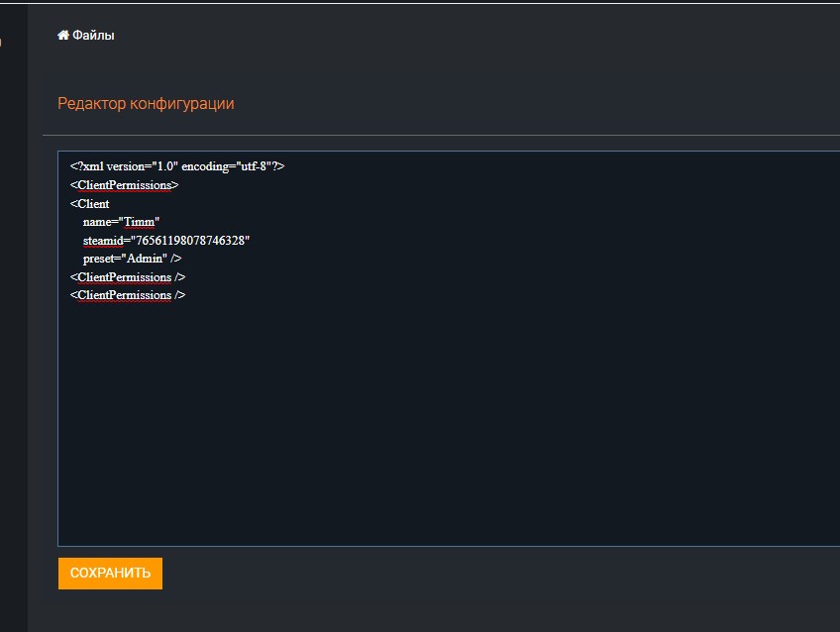Place cursor on the <Client tag line

click(90, 204)
